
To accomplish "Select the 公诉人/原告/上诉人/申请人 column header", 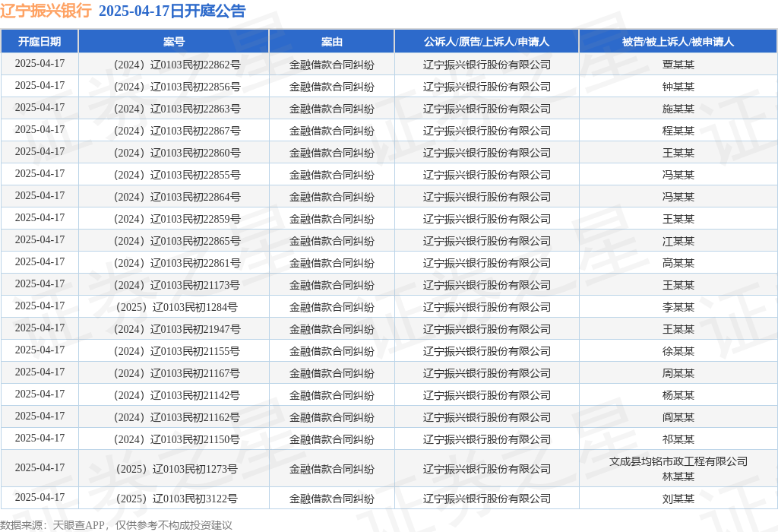I will click(x=486, y=42).
